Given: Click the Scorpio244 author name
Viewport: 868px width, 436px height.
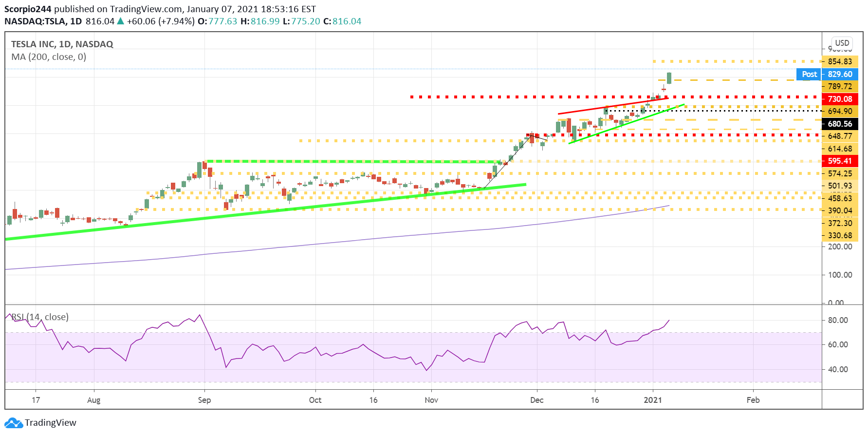Looking at the screenshot, I should click(28, 9).
